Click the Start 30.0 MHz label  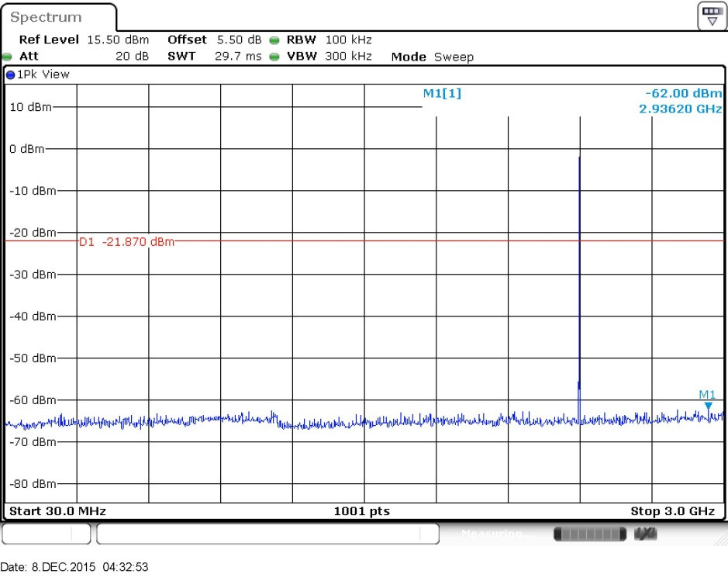57,511
